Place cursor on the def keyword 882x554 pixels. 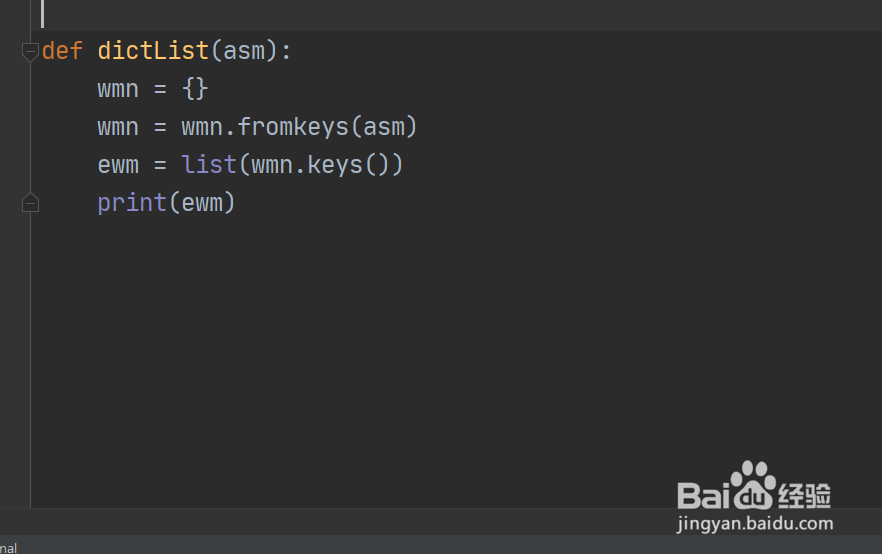tap(62, 51)
